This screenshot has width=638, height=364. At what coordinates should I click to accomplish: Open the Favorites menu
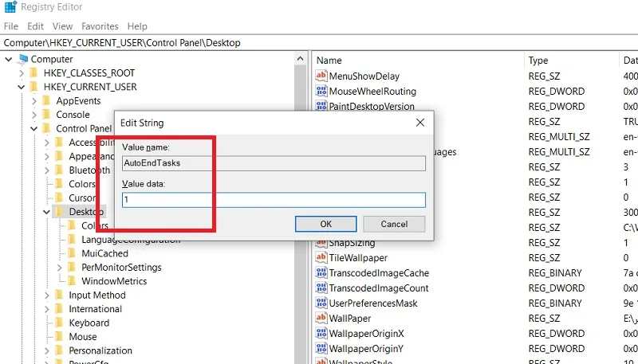(x=100, y=26)
